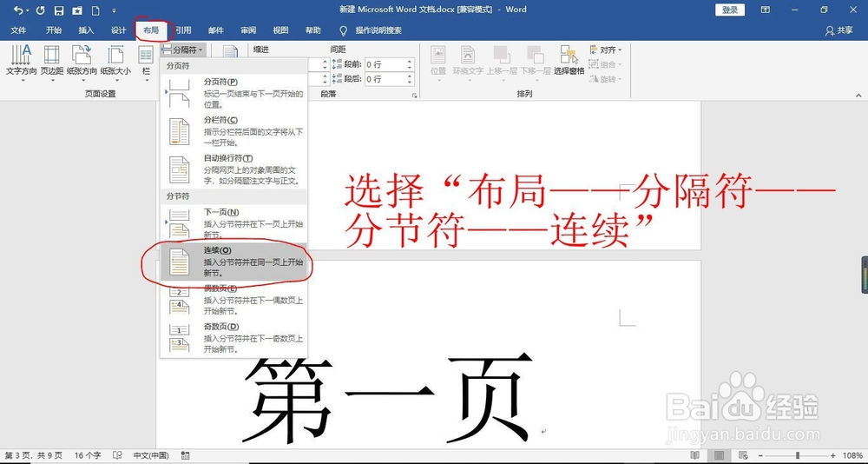Open the 纸张方向 orientation tool

click(x=82, y=63)
